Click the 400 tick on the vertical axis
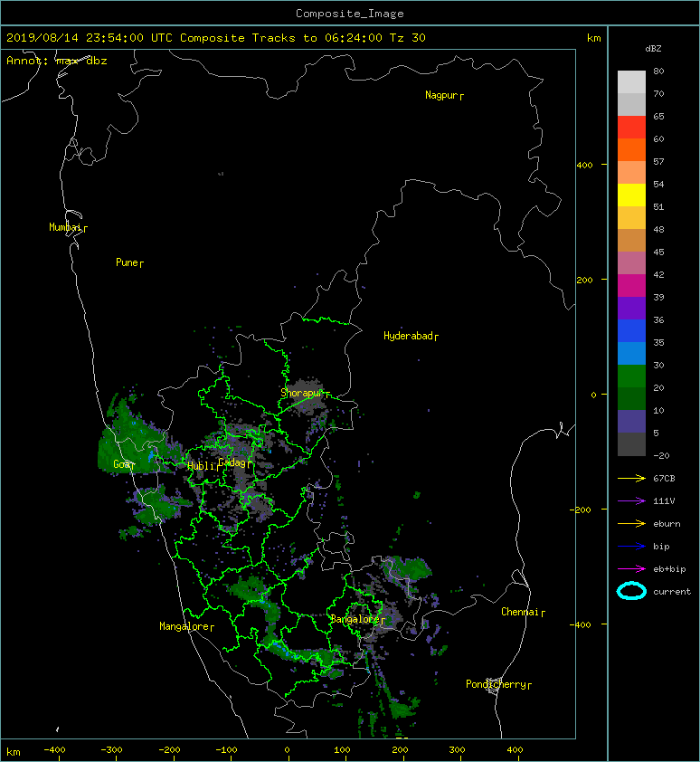The height and width of the screenshot is (762, 700). point(584,165)
